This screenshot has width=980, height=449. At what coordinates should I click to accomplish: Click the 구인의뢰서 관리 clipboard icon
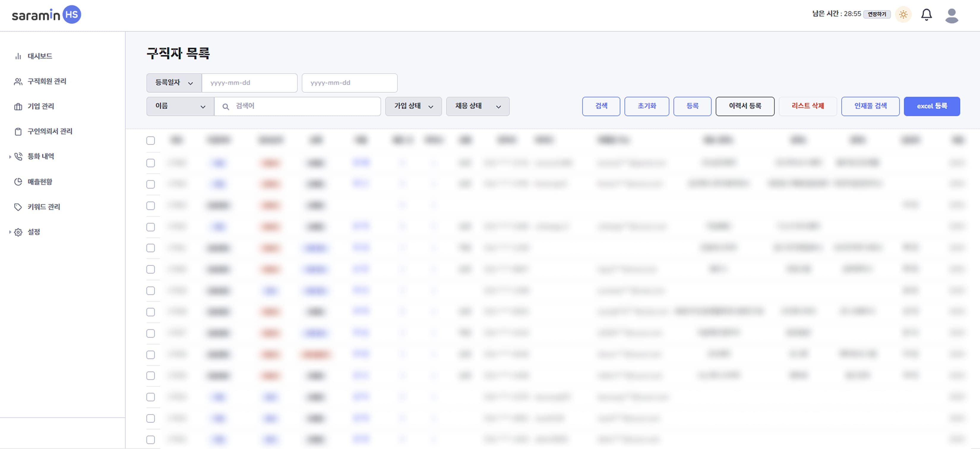coord(18,132)
